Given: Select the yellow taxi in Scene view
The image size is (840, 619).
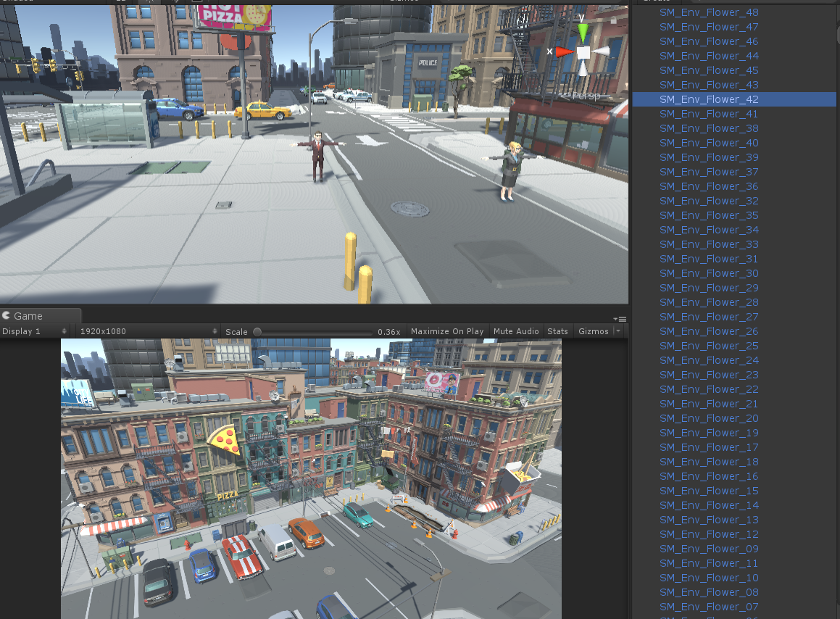Looking at the screenshot, I should pos(263,110).
